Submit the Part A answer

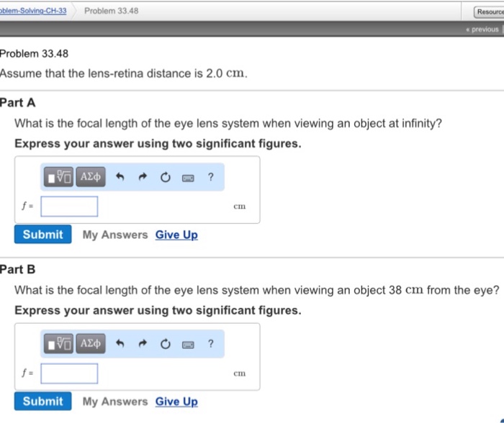pos(42,234)
